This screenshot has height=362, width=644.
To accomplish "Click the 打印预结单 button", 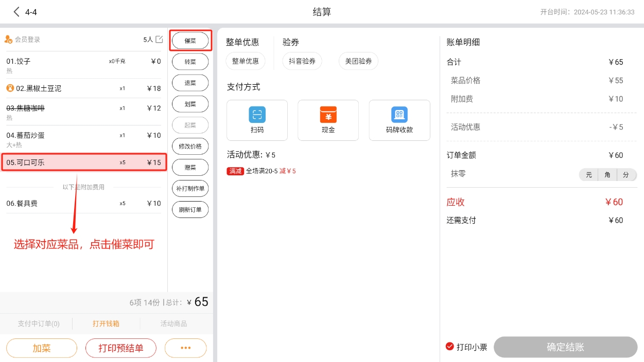I will 120,348.
